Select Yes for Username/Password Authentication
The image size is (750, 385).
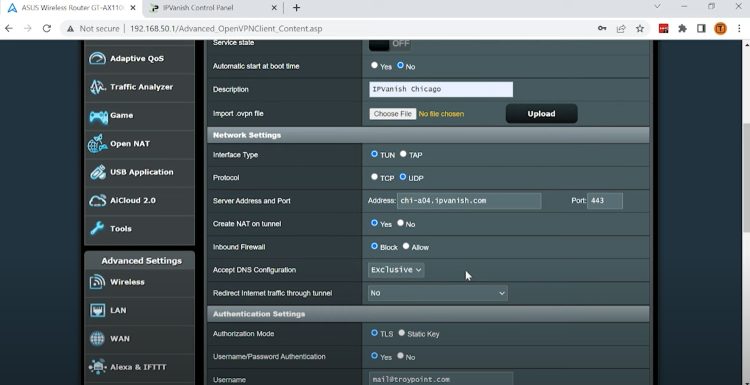click(x=375, y=356)
